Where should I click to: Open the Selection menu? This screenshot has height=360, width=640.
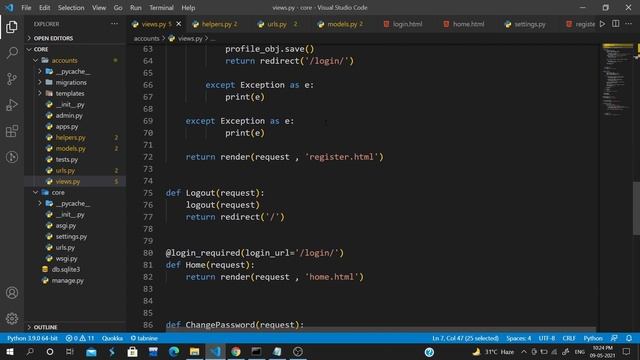(x=71, y=8)
